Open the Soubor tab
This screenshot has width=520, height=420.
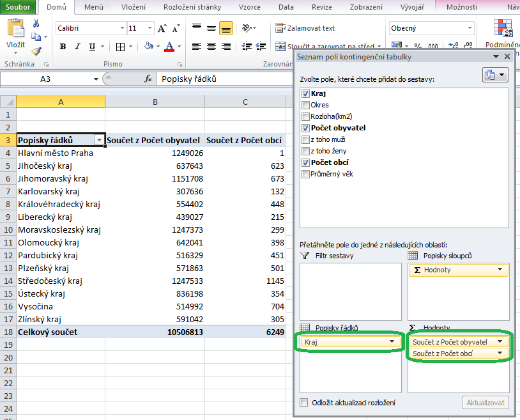18,7
